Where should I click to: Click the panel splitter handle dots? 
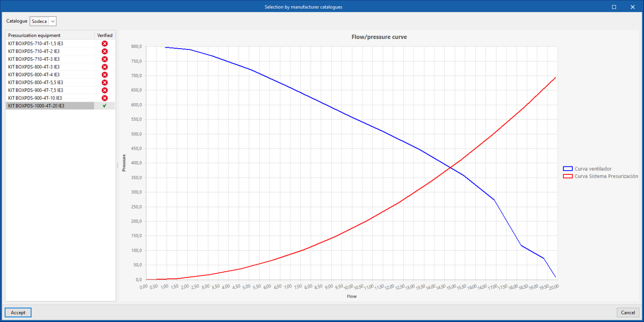tap(117, 166)
